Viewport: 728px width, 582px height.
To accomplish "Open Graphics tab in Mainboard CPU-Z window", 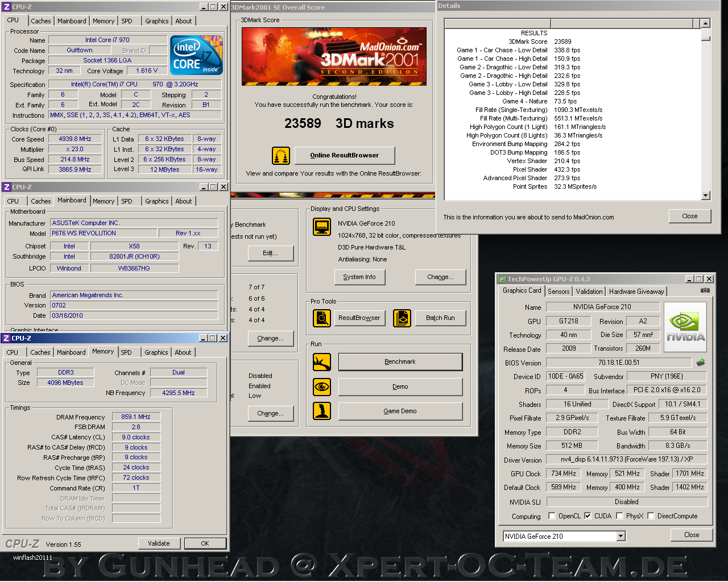I will coord(157,201).
